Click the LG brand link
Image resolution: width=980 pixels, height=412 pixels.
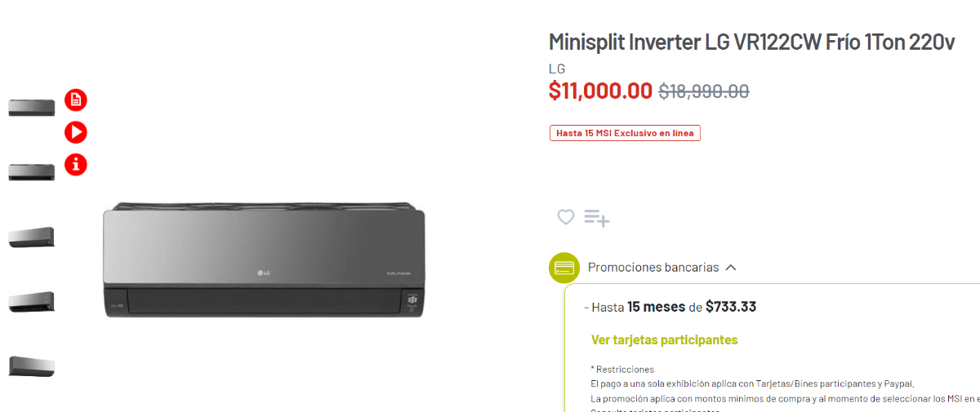coord(557,69)
